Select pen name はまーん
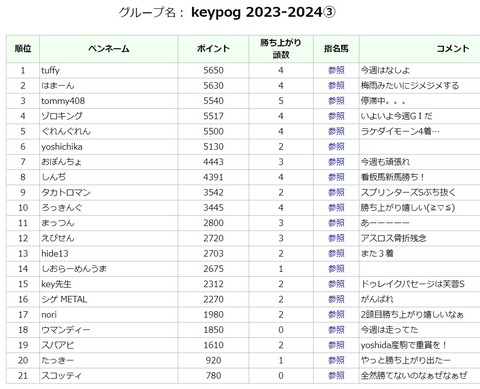The image size is (480, 389). point(58,86)
